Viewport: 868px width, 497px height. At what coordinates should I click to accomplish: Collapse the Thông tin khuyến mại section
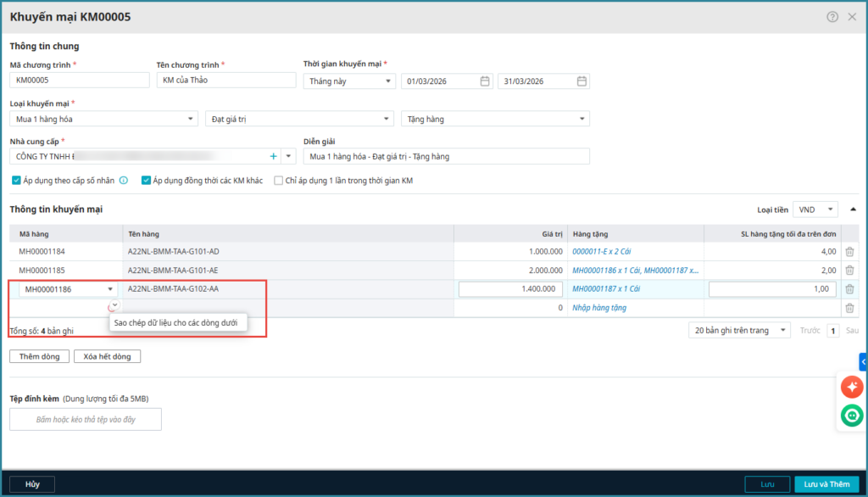853,209
